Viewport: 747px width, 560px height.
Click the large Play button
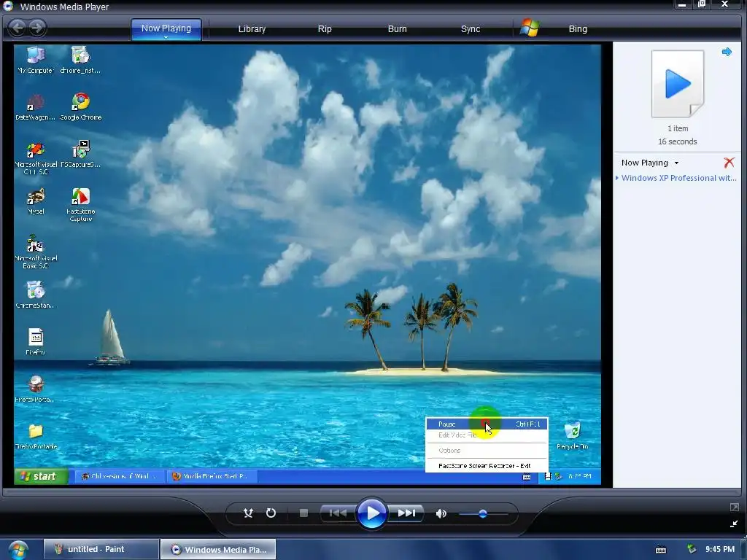coord(371,513)
